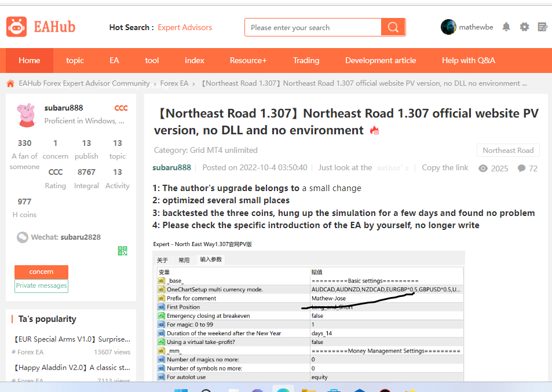Open the settings gear icon
This screenshot has height=392, width=552.
coord(524,27)
